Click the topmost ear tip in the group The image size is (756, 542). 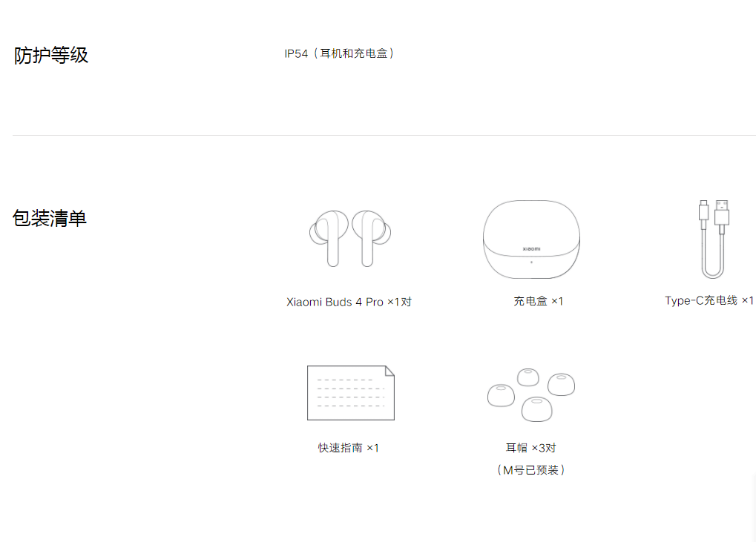coord(527,377)
